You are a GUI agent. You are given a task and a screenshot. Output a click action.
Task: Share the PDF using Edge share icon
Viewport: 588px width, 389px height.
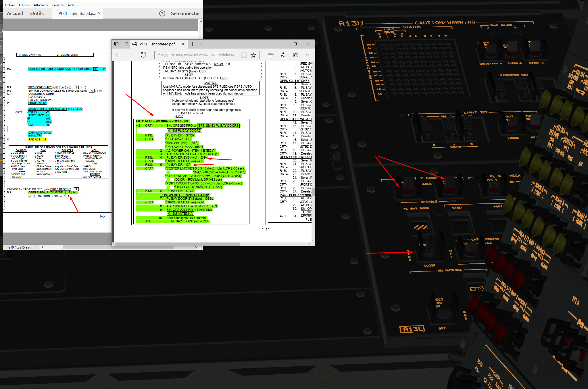tap(296, 55)
